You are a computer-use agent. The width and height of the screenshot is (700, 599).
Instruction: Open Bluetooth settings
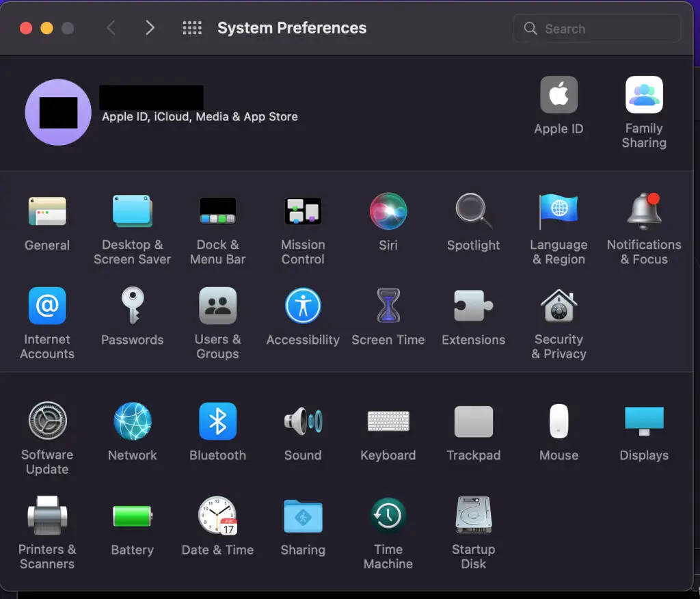tap(217, 421)
